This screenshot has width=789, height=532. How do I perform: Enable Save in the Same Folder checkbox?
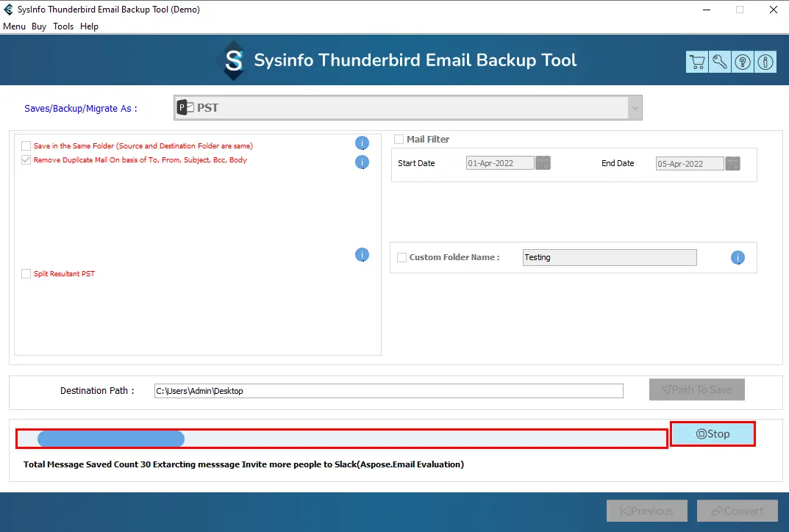coord(26,146)
